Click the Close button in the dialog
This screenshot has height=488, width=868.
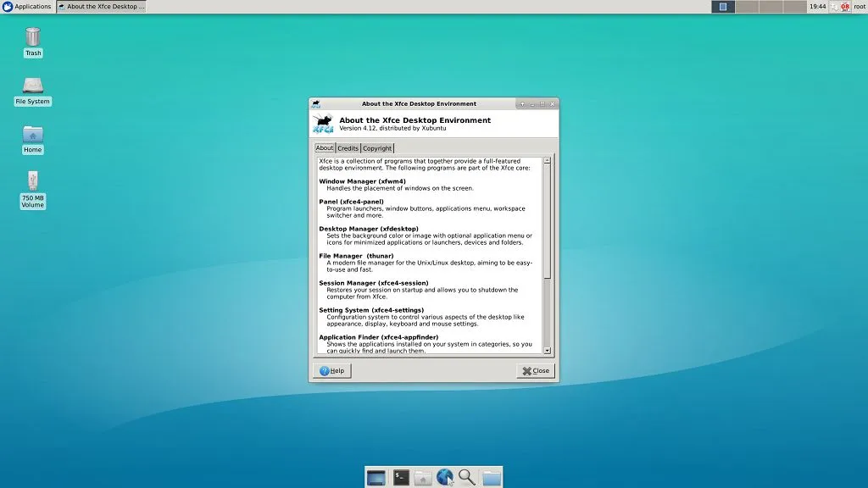pyautogui.click(x=536, y=371)
